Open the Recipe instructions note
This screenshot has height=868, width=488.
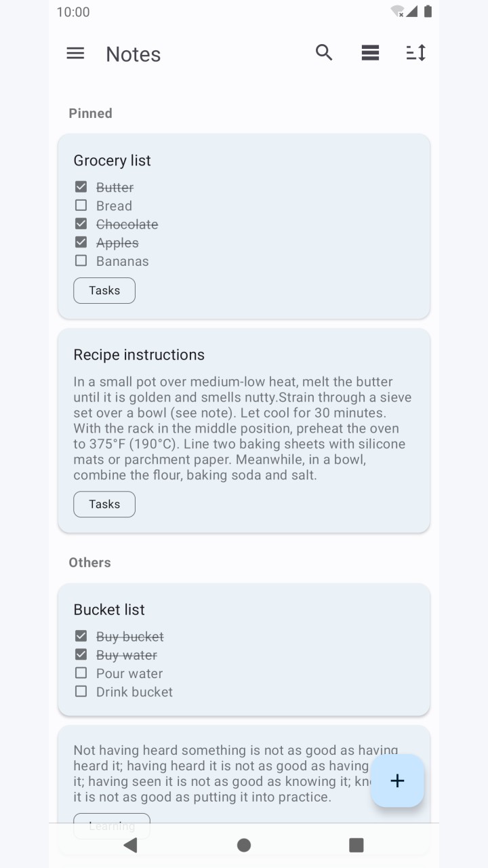(x=244, y=431)
